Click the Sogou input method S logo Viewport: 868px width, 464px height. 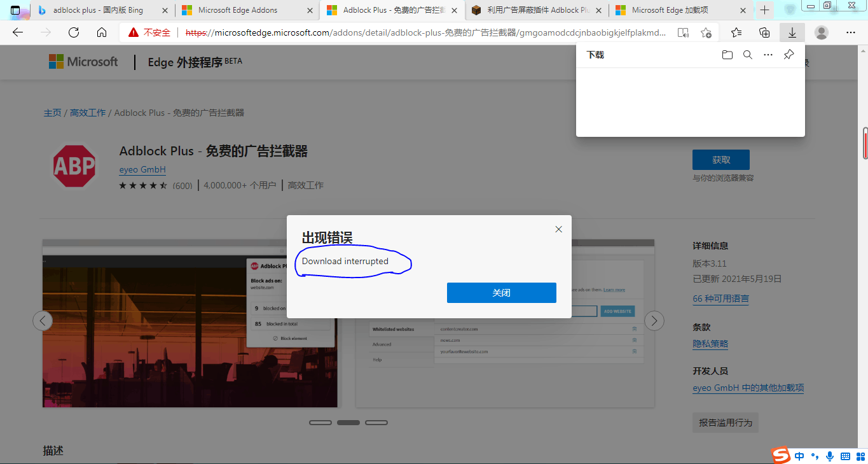[781, 456]
